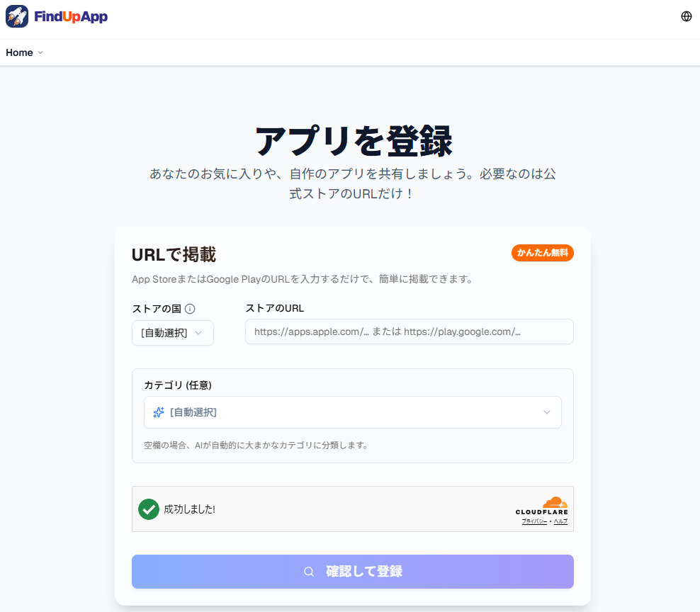Click the orange Cloudflare cloud logo
Image resolution: width=700 pixels, height=612 pixels.
coord(555,502)
